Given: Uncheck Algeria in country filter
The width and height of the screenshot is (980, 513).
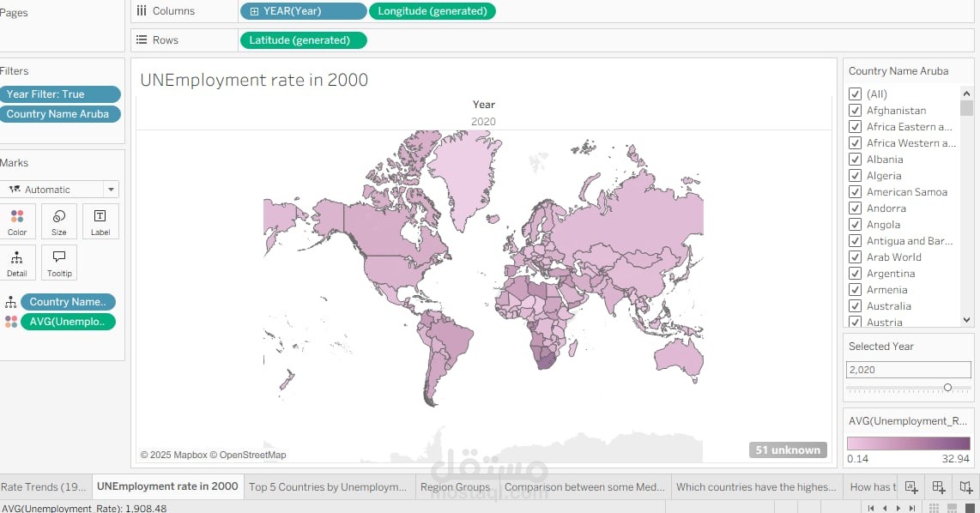Looking at the screenshot, I should coord(855,176).
